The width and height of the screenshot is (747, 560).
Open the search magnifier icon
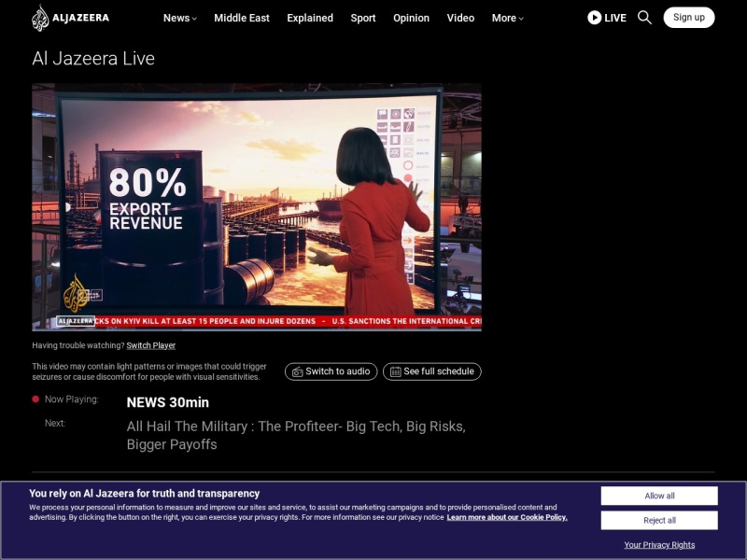[x=644, y=18]
